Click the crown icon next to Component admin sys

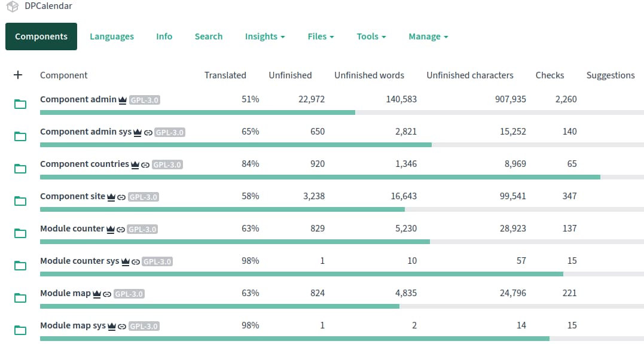tap(137, 132)
